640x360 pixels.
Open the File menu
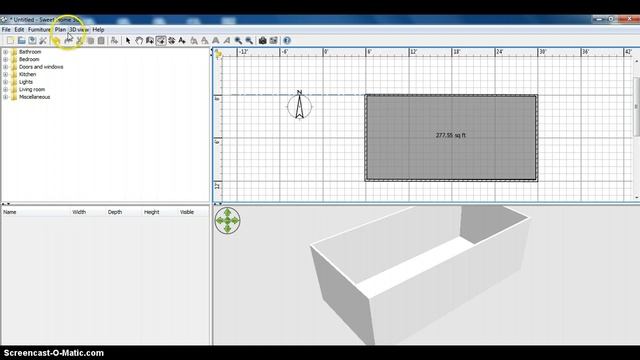click(x=6, y=30)
